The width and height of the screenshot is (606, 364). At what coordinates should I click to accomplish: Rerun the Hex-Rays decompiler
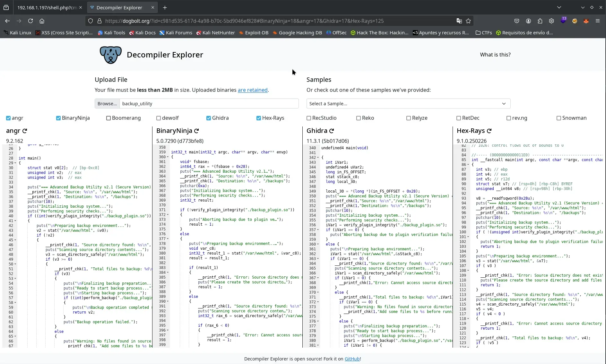coord(489,131)
